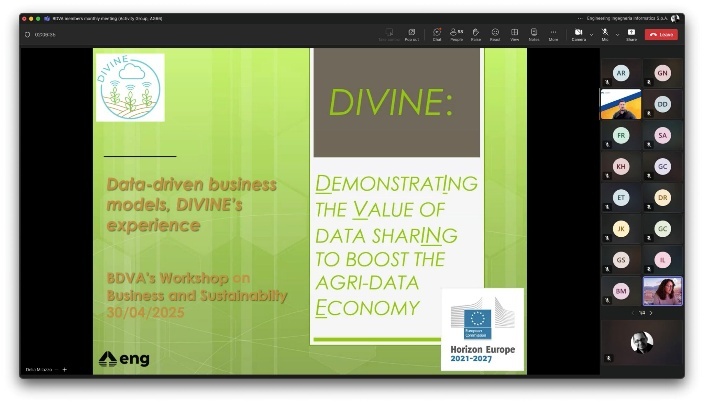Image resolution: width=704 pixels, height=404 pixels.
Task: Expand the Camera options dropdown arrow
Action: pos(591,34)
